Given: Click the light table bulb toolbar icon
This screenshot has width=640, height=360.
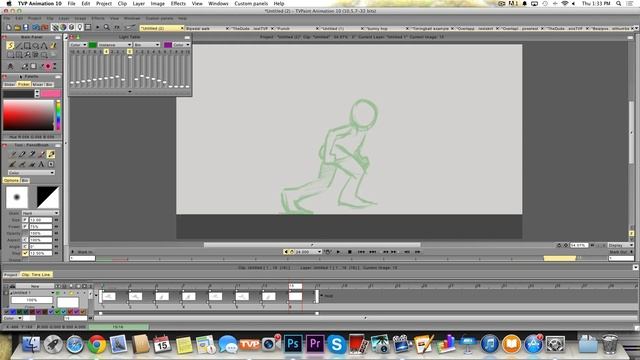Looking at the screenshot, I should (80, 27).
